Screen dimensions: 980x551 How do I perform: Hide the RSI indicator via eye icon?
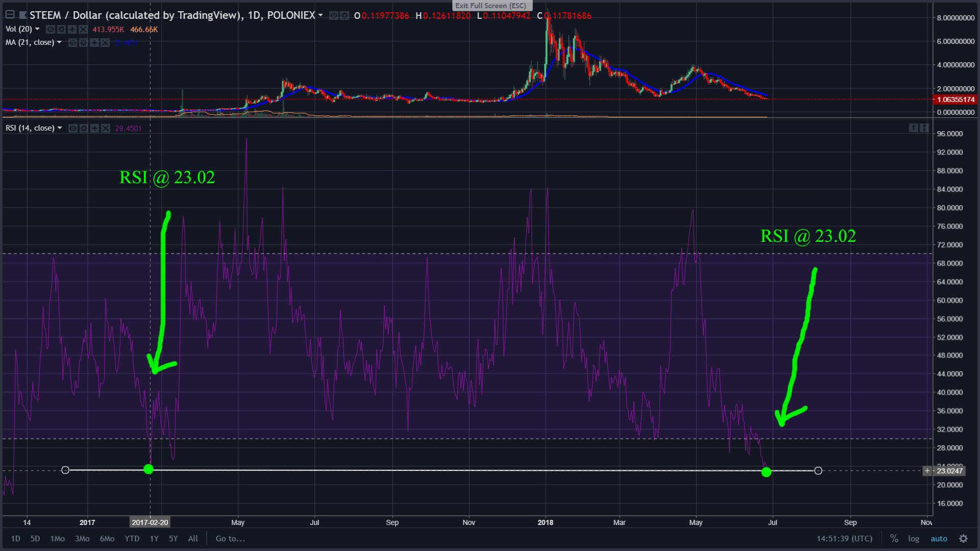pos(73,128)
